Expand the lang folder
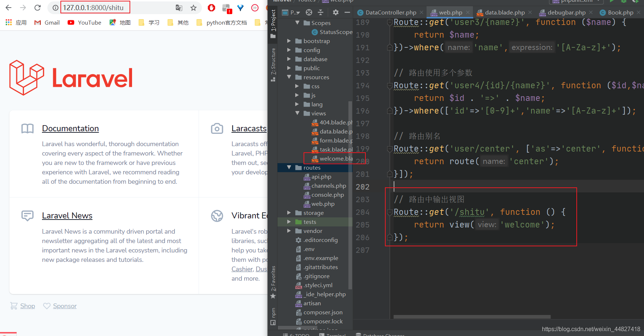Viewport: 644px width, 336px height. click(297, 104)
